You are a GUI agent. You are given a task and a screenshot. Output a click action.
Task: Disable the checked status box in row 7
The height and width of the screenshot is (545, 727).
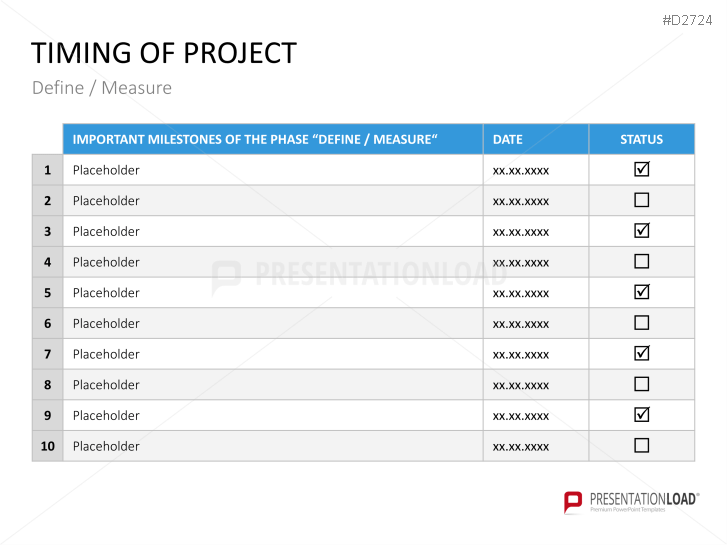(x=642, y=353)
